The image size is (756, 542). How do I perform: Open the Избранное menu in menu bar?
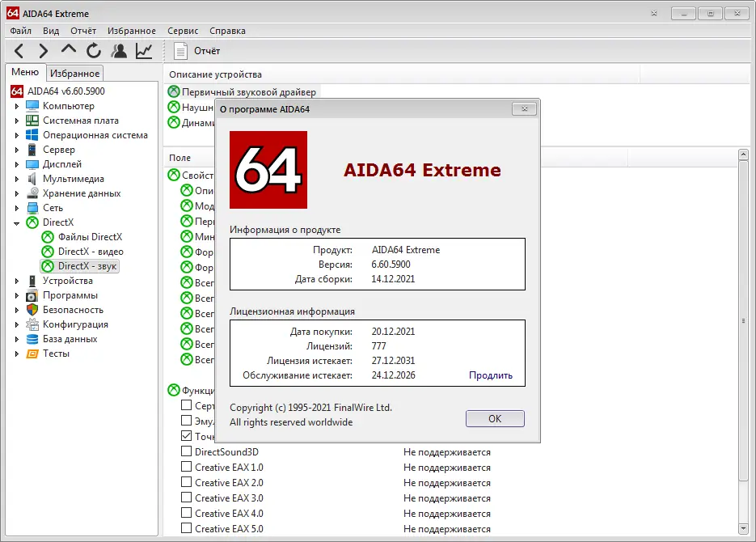tap(132, 31)
